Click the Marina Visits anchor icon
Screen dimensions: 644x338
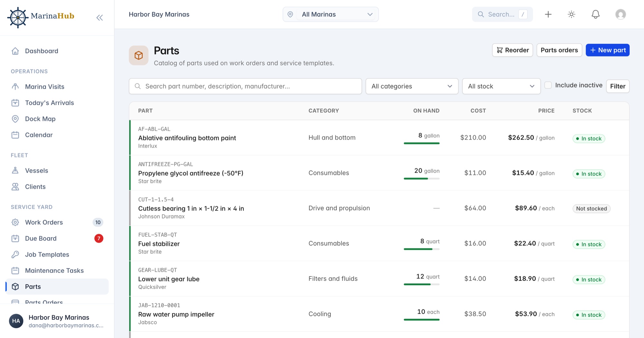tap(15, 87)
